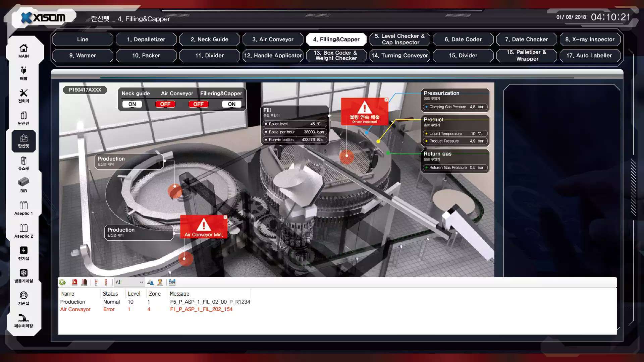Click the X-ray Inspector red warning alert
Screen dimensions: 644x362
pyautogui.click(x=364, y=112)
